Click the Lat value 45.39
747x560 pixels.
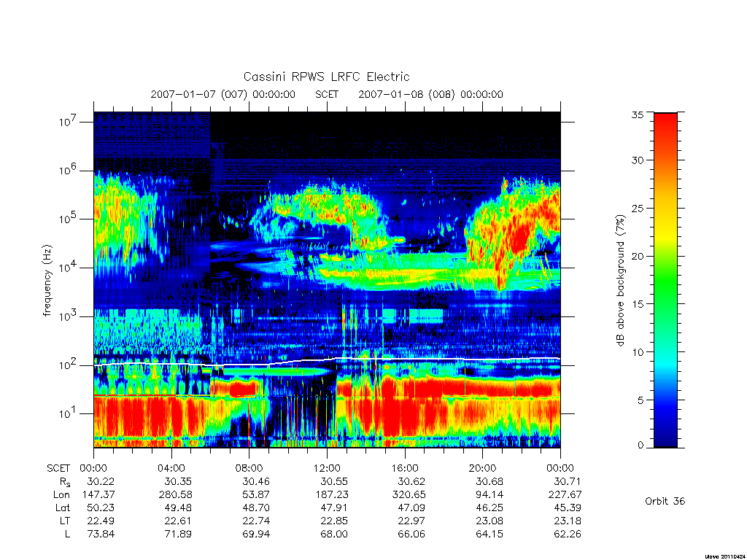pyautogui.click(x=568, y=507)
